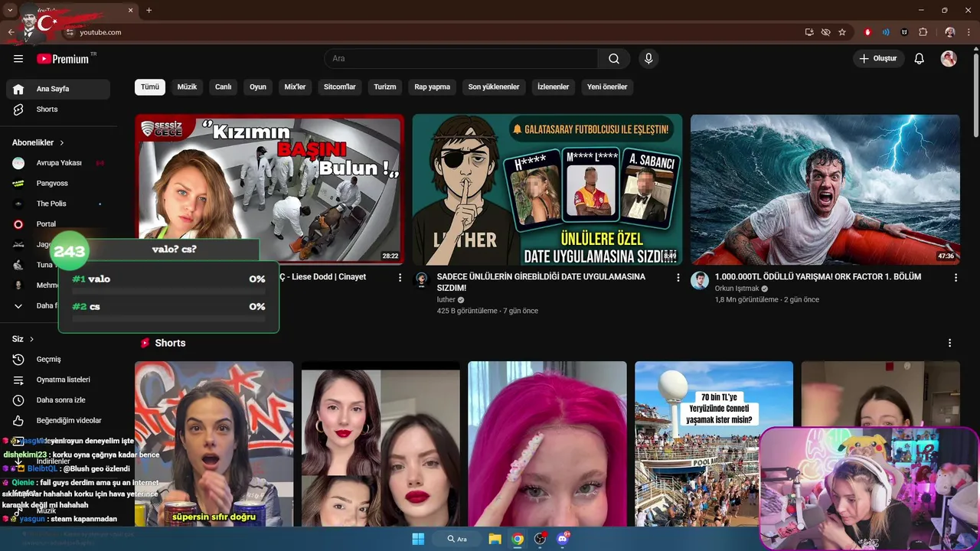Open The Polis subscription channel
The height and width of the screenshot is (551, 980).
(58, 204)
